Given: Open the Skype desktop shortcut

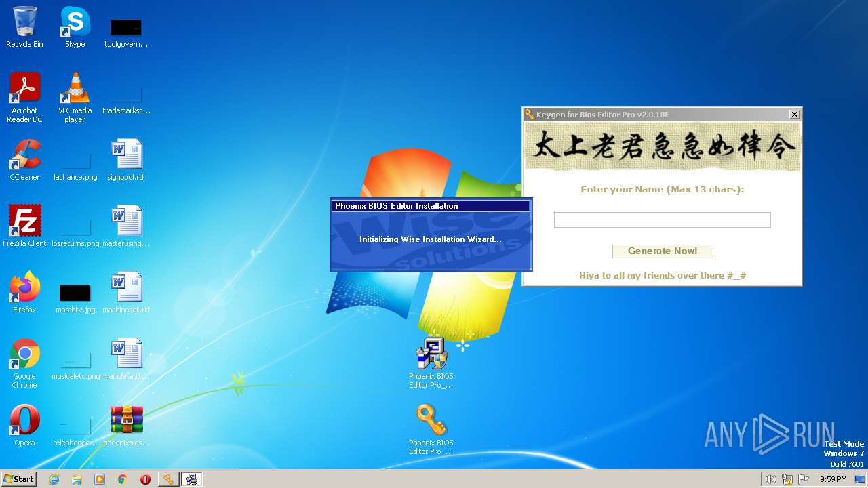Looking at the screenshot, I should (75, 27).
